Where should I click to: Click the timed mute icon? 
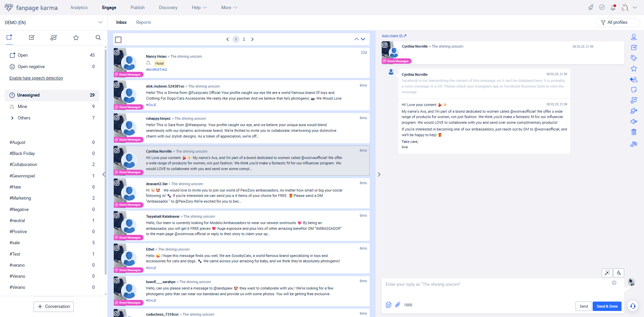(634, 111)
